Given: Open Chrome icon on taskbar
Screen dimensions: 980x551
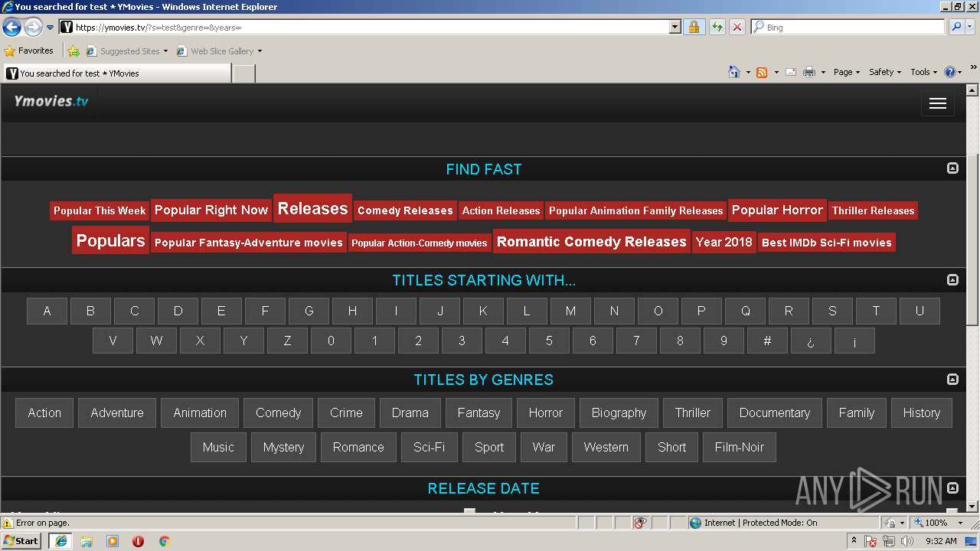Looking at the screenshot, I should (x=164, y=541).
